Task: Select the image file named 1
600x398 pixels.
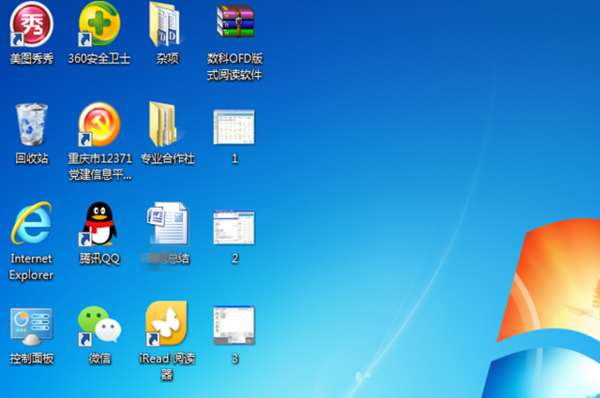Action: click(234, 127)
